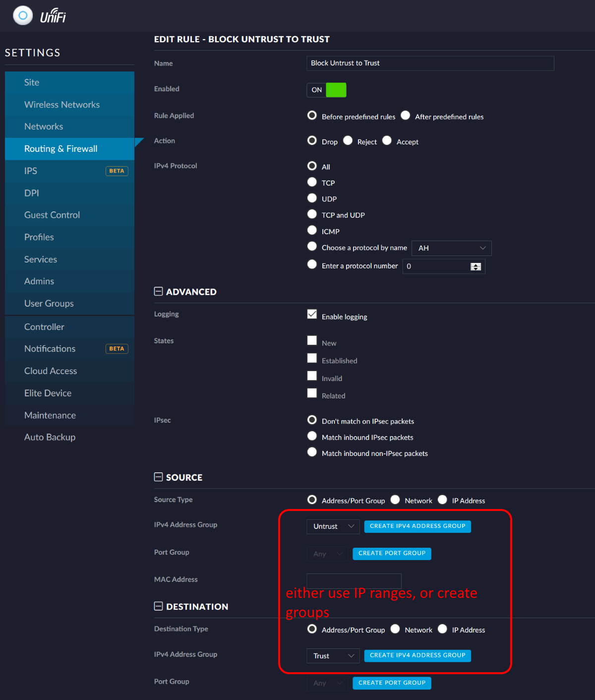The width and height of the screenshot is (595, 700).
Task: Open the protocol name dropdown showing AH
Action: [451, 248]
